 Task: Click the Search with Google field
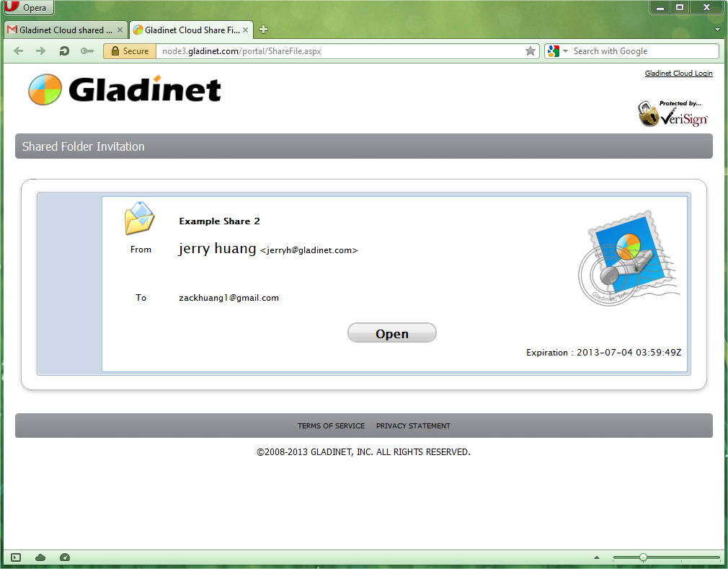pyautogui.click(x=644, y=51)
